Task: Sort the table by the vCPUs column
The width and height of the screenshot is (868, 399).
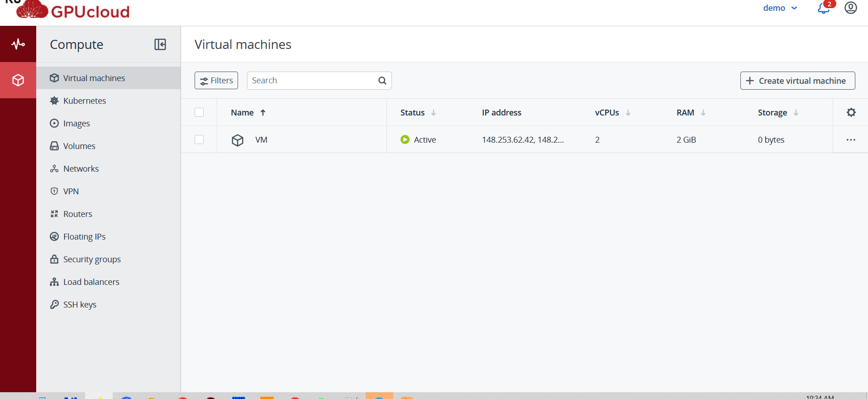Action: (613, 112)
